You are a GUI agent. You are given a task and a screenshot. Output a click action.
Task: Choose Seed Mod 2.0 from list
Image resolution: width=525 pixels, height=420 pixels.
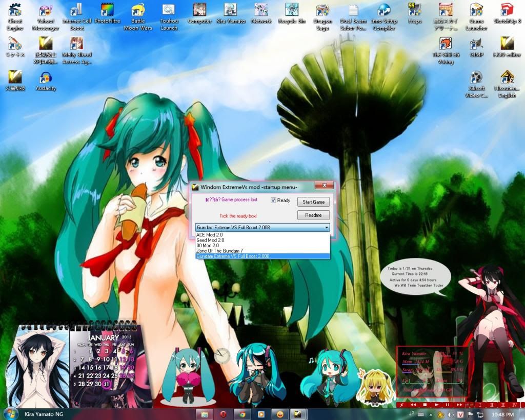coord(262,240)
